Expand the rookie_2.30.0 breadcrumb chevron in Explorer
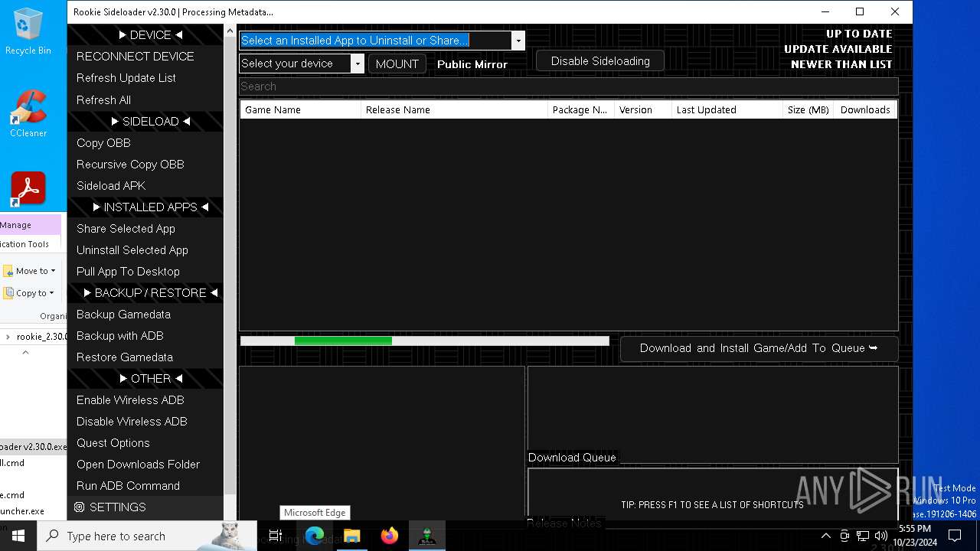 click(8, 337)
